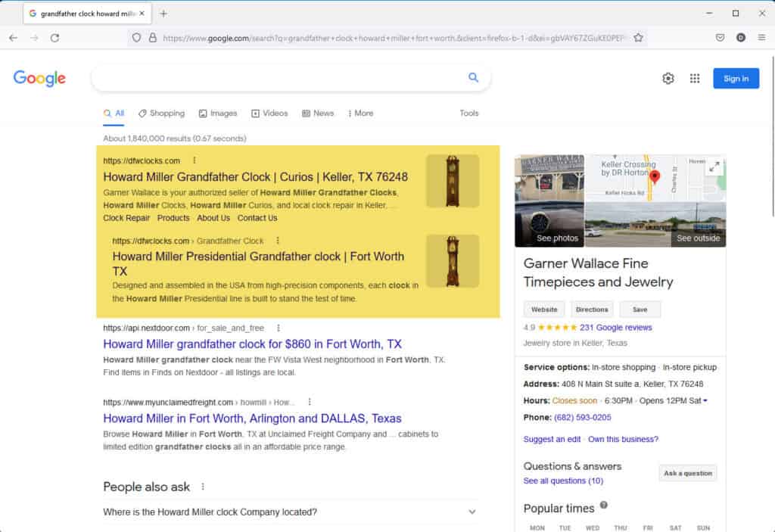The width and height of the screenshot is (775, 532).
Task: Reload the page with the refresh icon
Action: [54, 38]
